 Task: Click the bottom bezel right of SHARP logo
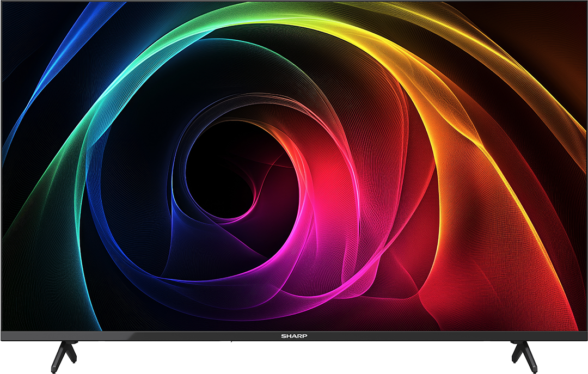[x=425, y=336]
